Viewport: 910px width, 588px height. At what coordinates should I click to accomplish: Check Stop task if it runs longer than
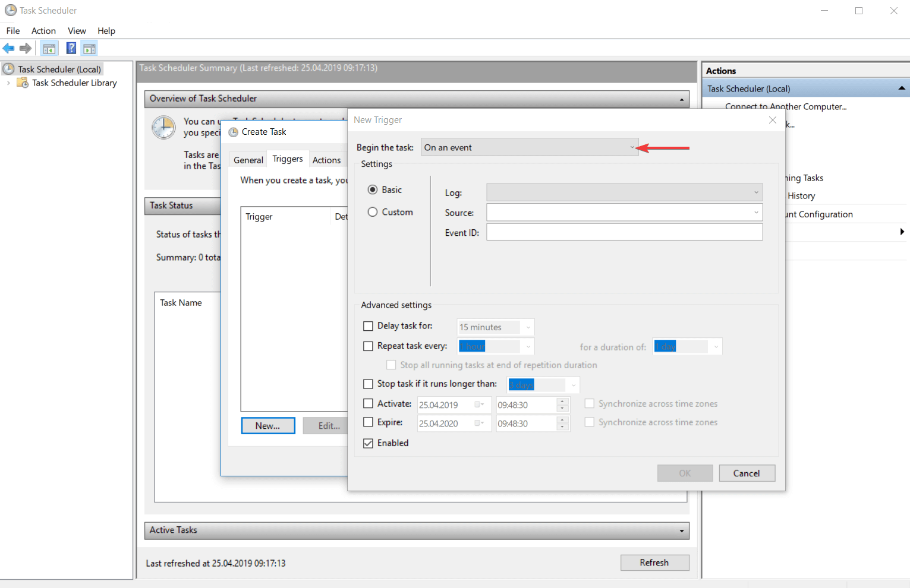(369, 384)
